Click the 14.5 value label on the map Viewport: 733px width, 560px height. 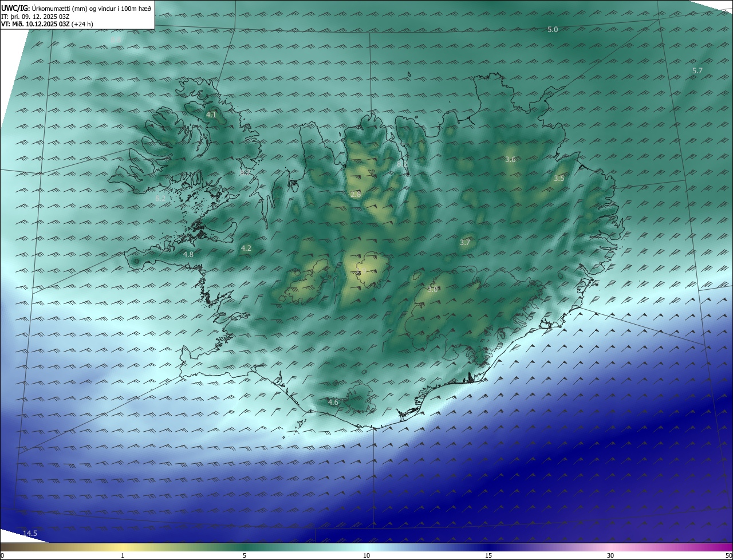[x=30, y=534]
